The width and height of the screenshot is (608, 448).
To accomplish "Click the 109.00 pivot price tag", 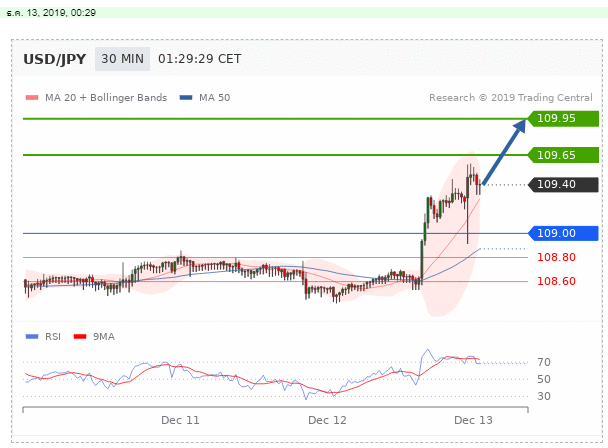I will point(563,233).
